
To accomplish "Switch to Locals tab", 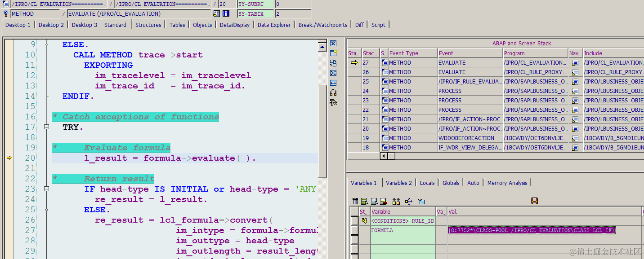I will coord(427,183).
